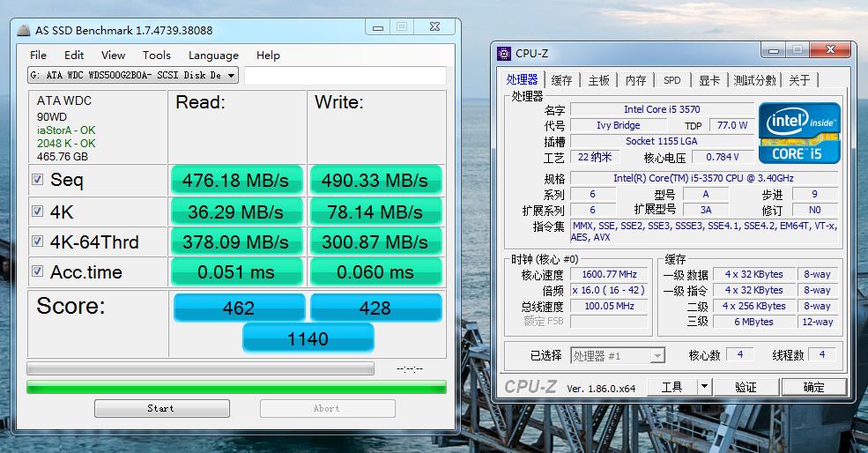Screen dimensions: 868x453
Task: Click the 工具 button in CPU-Z
Action: pyautogui.click(x=672, y=387)
